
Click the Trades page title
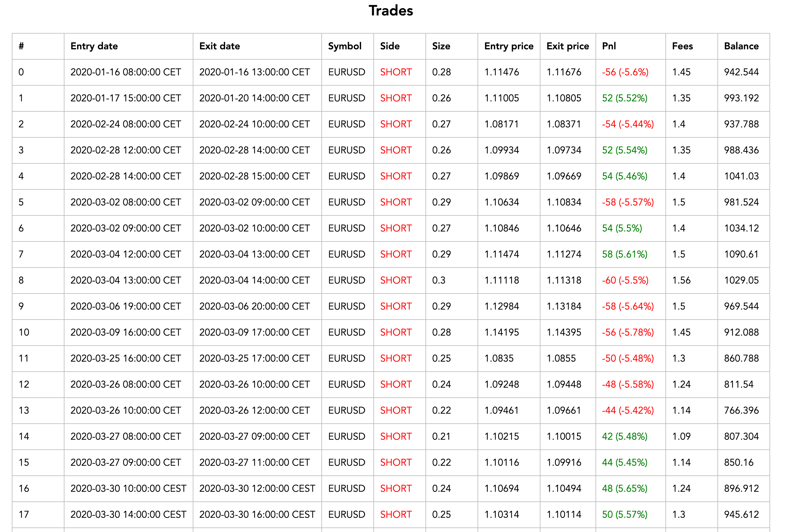pyautogui.click(x=391, y=11)
